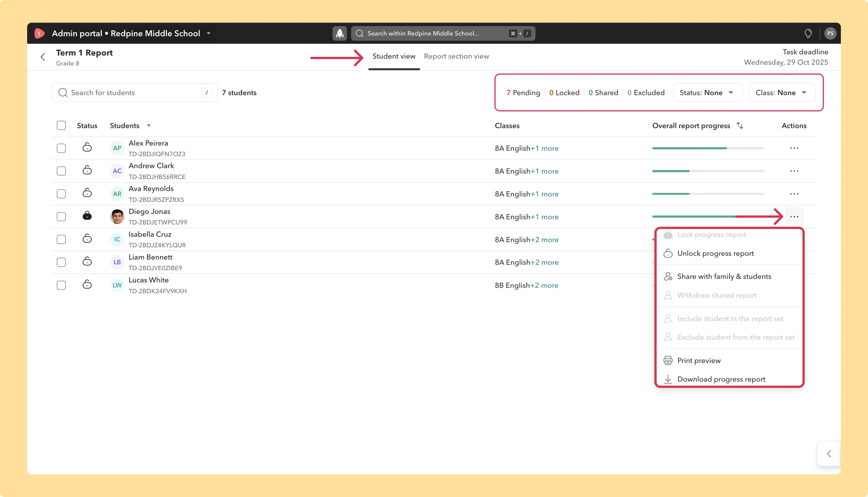Focus the Search for students field

click(x=135, y=92)
